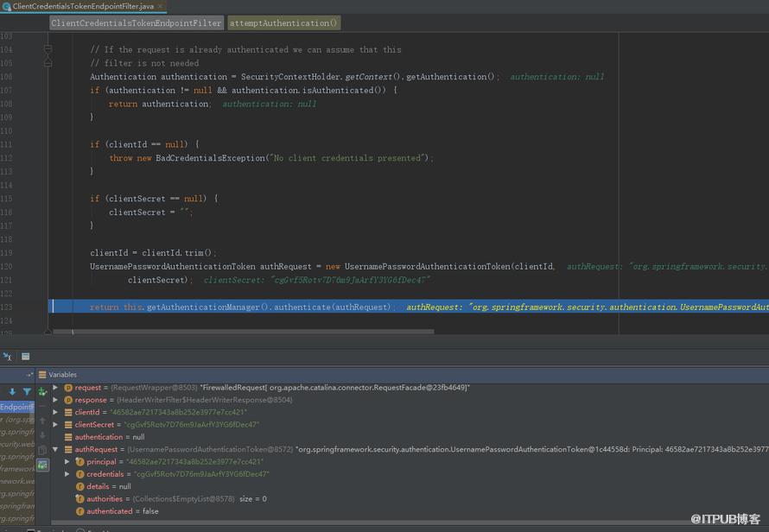Viewport: 769px width, 532px height.
Task: Click the grey move-up arrow in Variables toolbar
Action: click(x=42, y=421)
